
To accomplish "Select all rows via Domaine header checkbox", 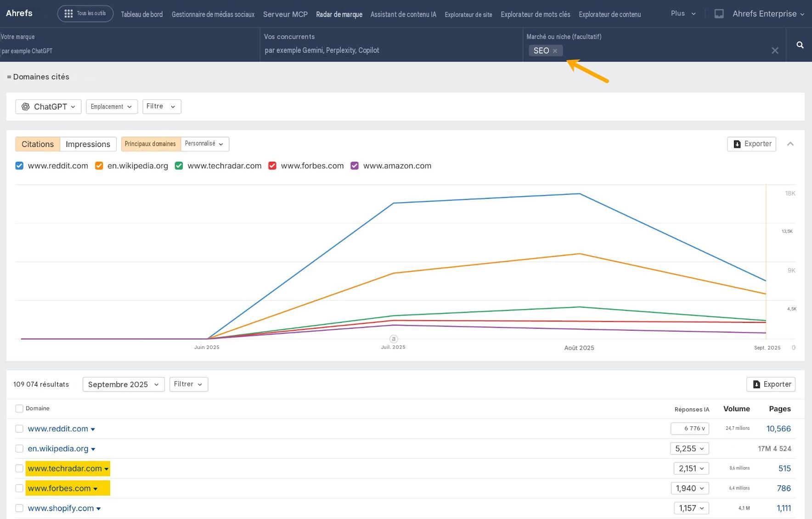I will pos(19,408).
